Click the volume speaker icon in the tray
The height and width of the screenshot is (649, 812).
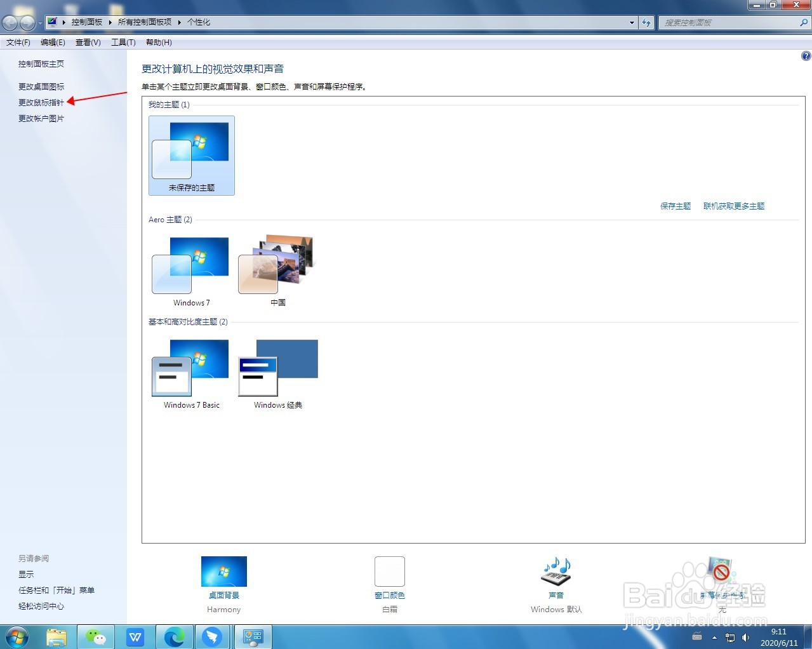click(x=745, y=637)
